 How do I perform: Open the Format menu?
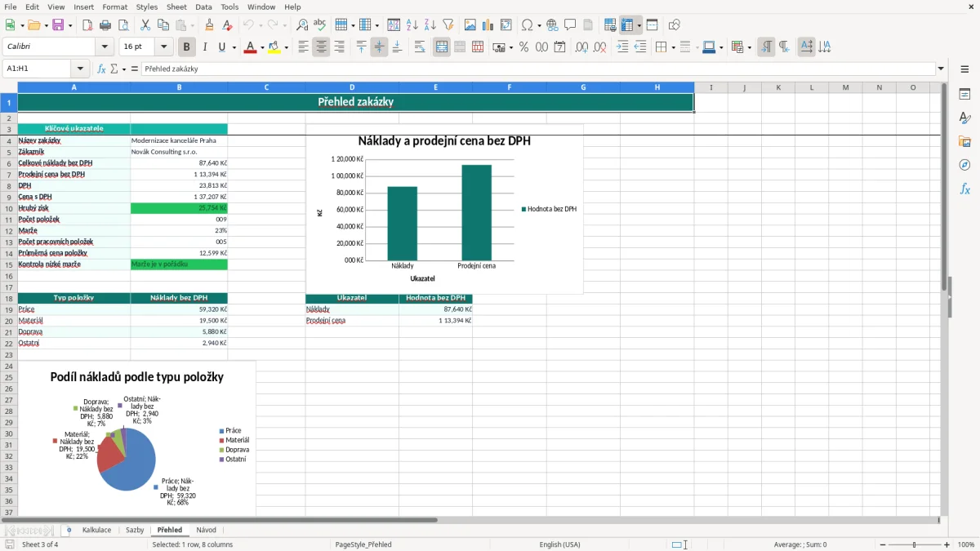pyautogui.click(x=114, y=7)
